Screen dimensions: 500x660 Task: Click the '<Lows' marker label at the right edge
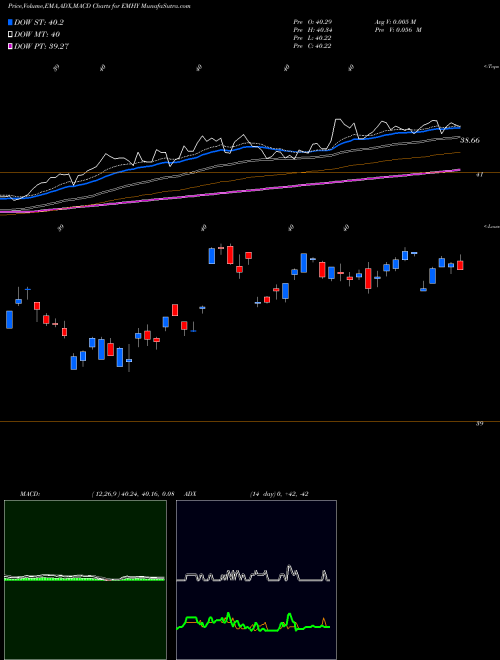coord(491,226)
